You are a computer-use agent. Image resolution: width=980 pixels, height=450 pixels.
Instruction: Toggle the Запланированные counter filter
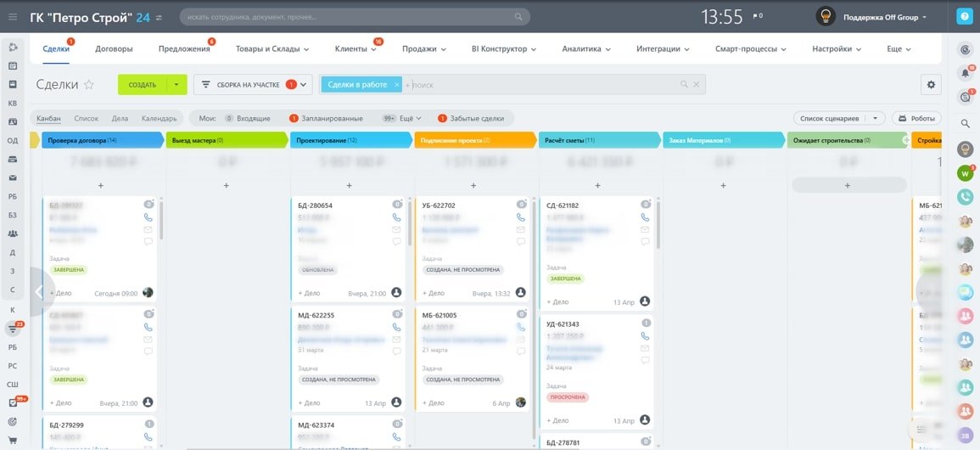tap(326, 118)
